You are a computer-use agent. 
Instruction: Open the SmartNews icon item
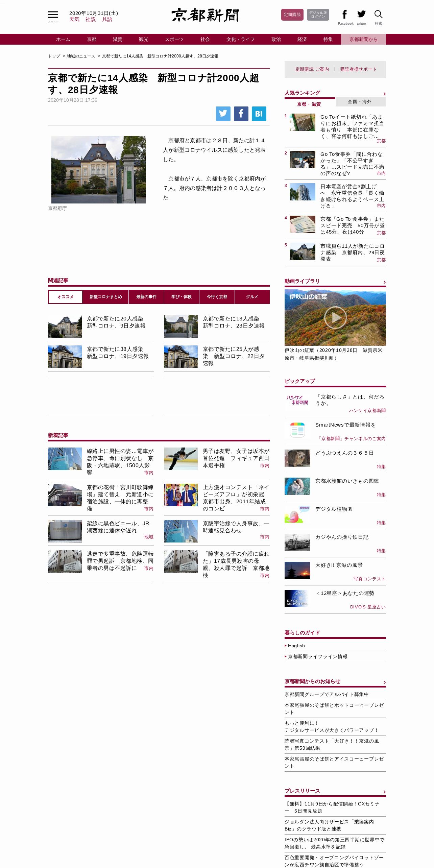pyautogui.click(x=297, y=430)
